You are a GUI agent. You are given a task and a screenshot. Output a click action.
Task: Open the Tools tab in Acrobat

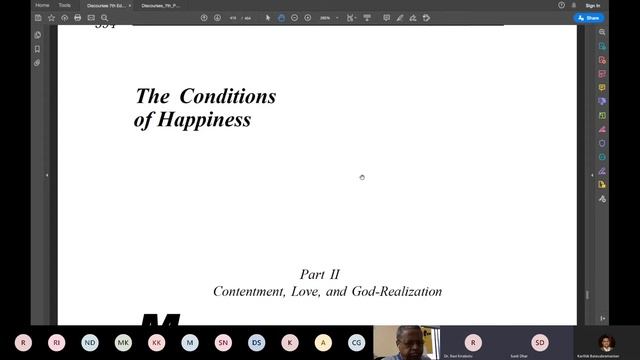pos(64,5)
